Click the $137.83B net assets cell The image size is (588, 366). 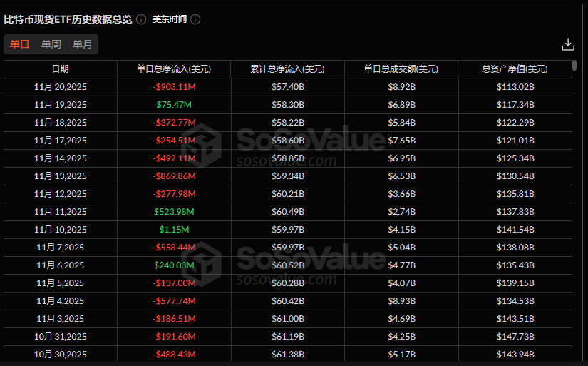[x=515, y=212]
